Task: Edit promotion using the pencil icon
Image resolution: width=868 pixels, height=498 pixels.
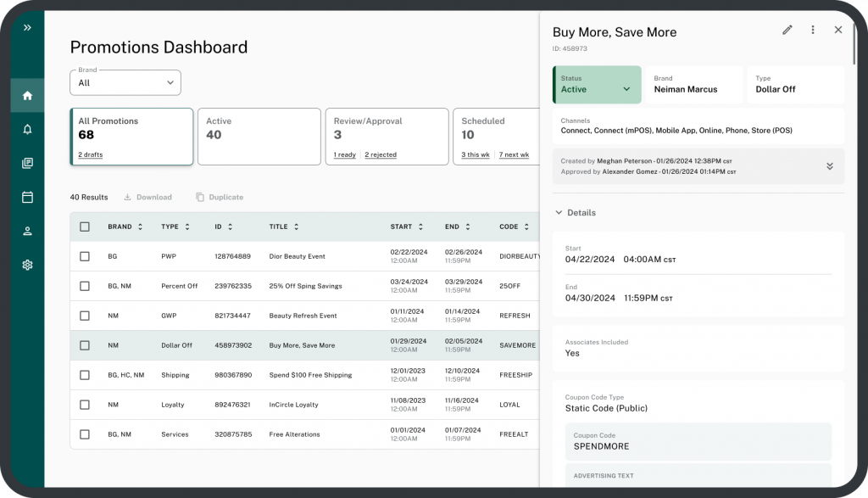Action: 787,31
